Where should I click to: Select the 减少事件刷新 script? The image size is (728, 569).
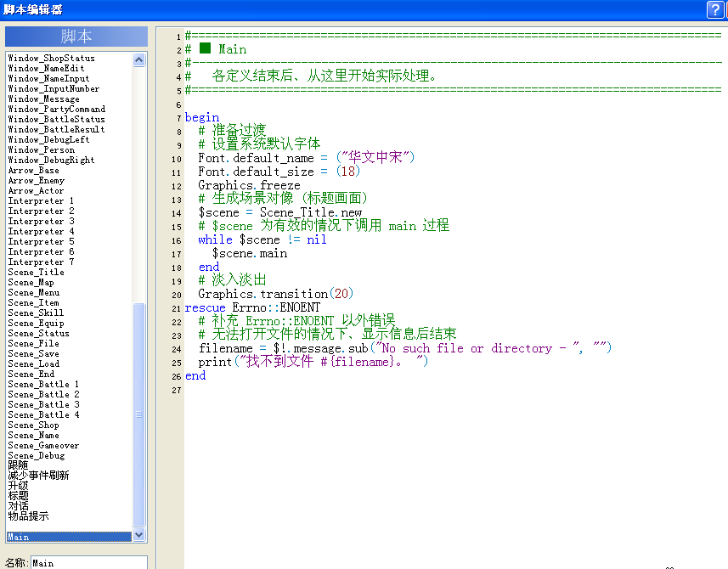(38, 476)
